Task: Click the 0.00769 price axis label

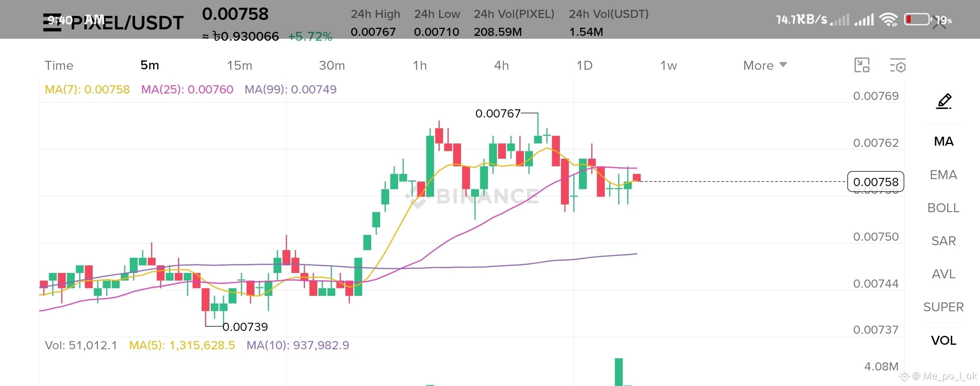Action: (876, 96)
